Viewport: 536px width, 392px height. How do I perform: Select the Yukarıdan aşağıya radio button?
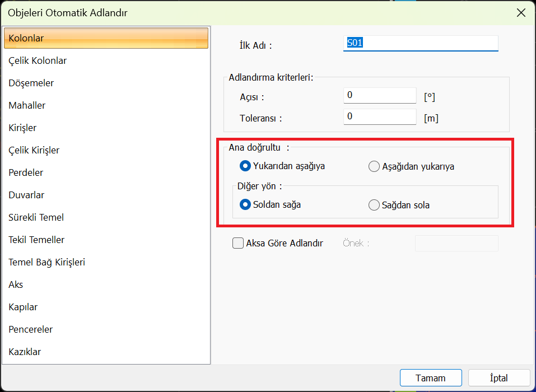245,166
